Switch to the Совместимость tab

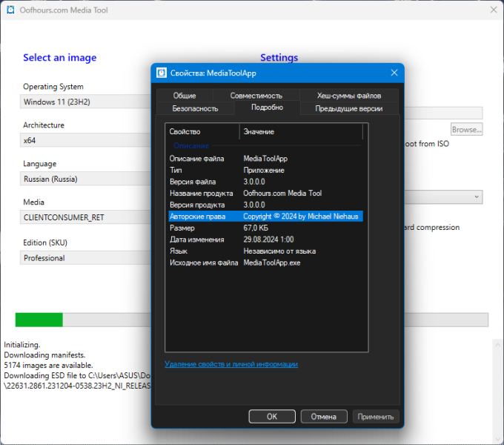pyautogui.click(x=256, y=96)
